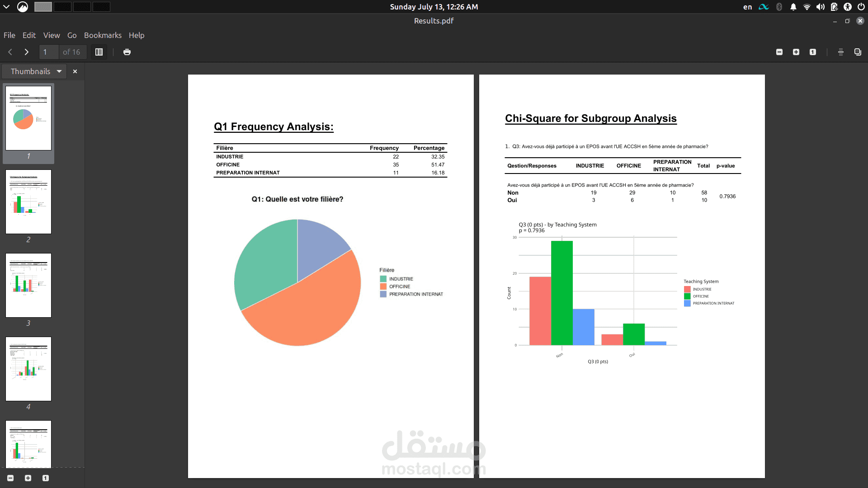The height and width of the screenshot is (488, 868).
Task: Shrink thumbnails with sidebar minus button
Action: point(10,478)
